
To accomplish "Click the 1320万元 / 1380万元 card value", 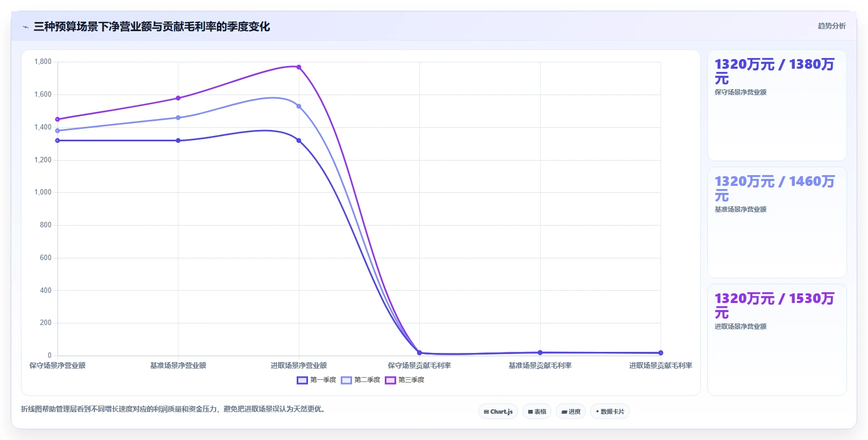I will coord(774,71).
